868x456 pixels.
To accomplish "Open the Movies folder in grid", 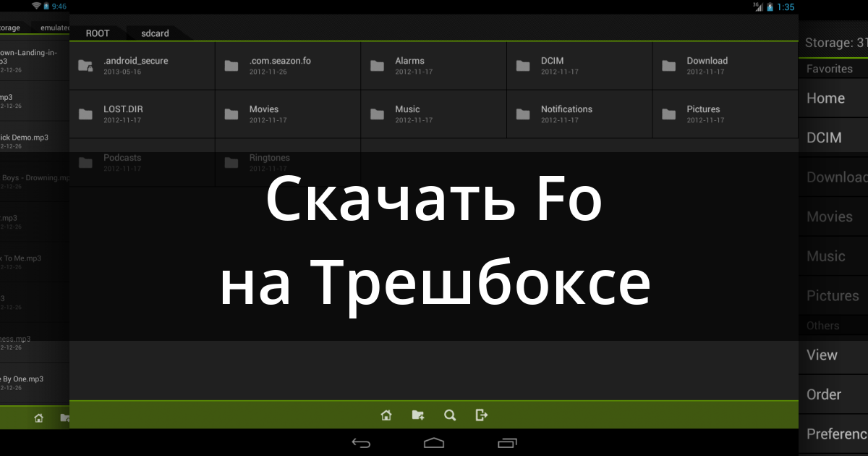I will [x=287, y=114].
